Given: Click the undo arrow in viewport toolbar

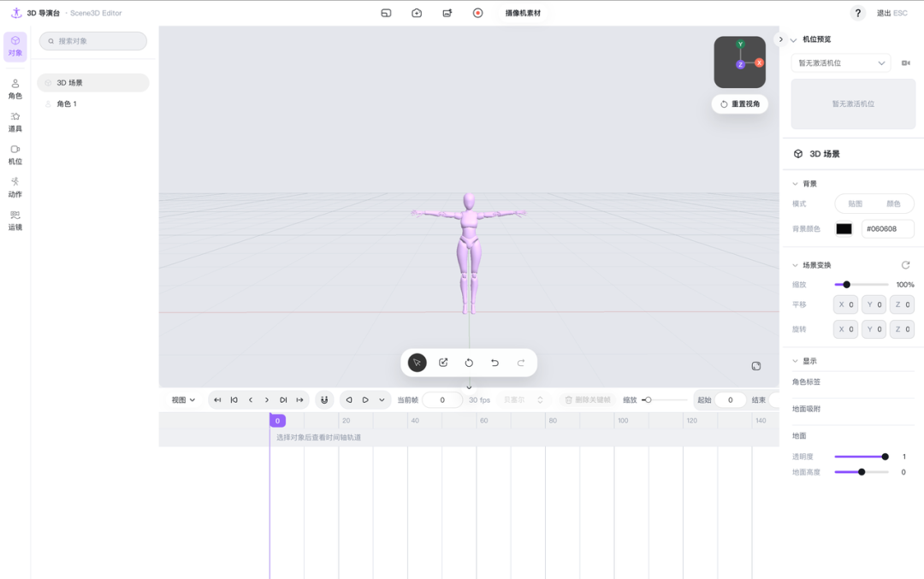Looking at the screenshot, I should [495, 363].
